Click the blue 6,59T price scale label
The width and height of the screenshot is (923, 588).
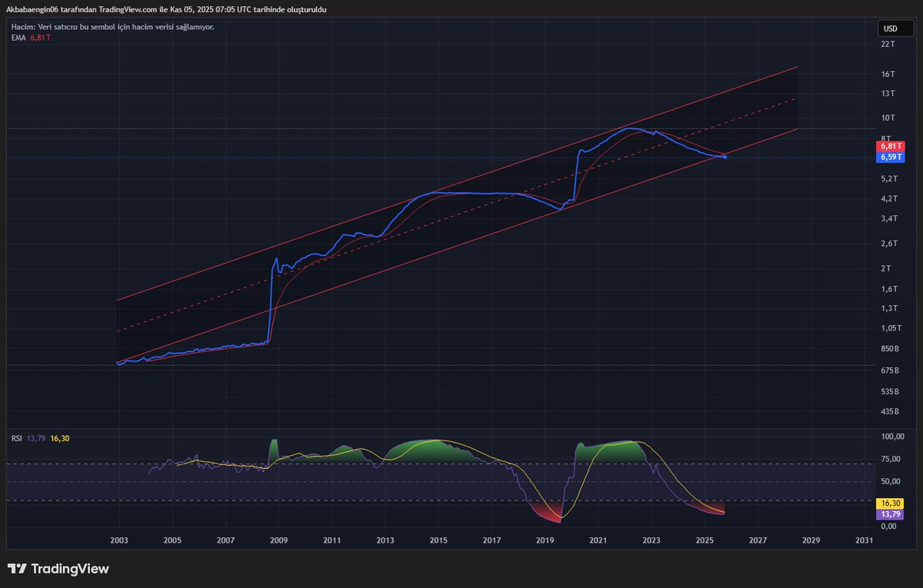(x=891, y=157)
